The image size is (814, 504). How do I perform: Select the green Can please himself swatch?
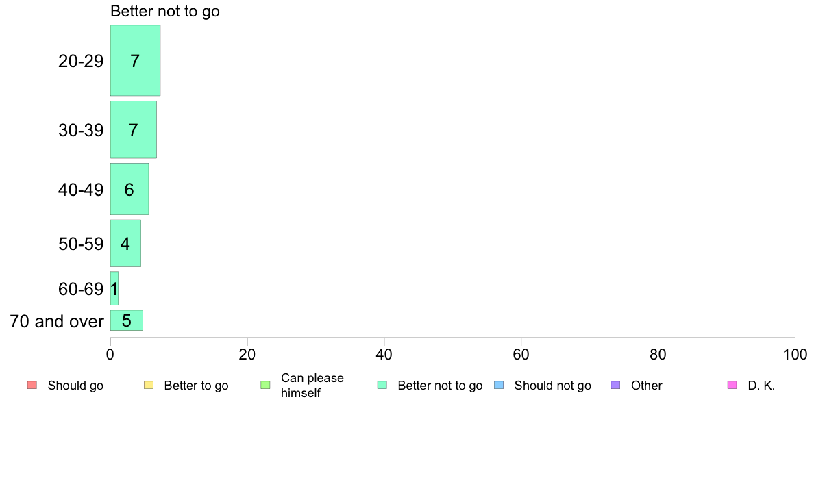[x=265, y=385]
